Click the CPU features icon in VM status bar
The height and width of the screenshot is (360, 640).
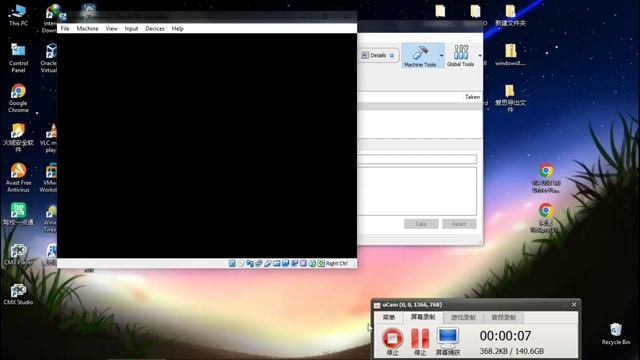[303, 263]
